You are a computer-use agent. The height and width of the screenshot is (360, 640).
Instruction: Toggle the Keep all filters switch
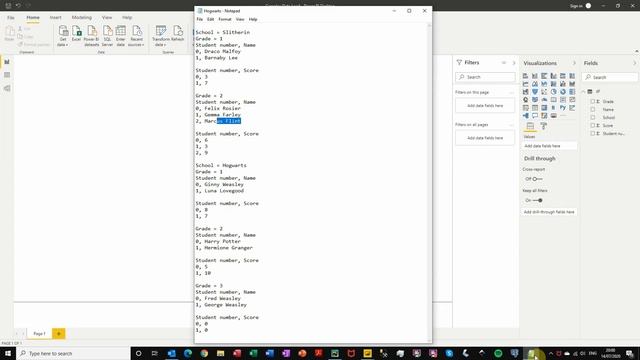pyautogui.click(x=537, y=200)
